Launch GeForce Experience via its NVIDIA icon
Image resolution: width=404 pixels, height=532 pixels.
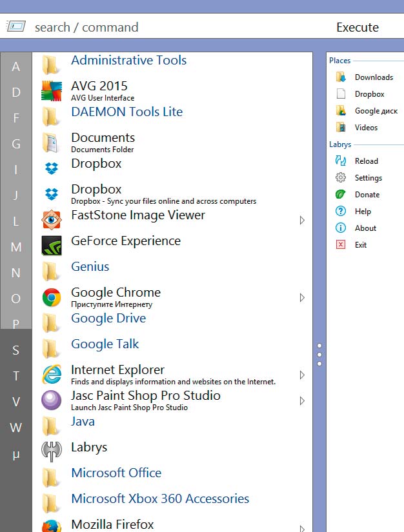[x=52, y=246]
